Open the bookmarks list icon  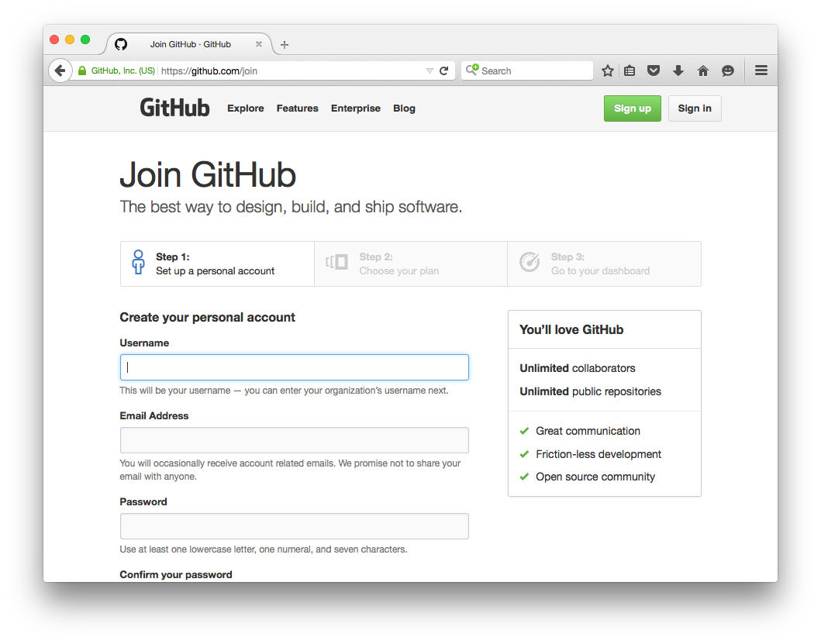click(x=630, y=71)
